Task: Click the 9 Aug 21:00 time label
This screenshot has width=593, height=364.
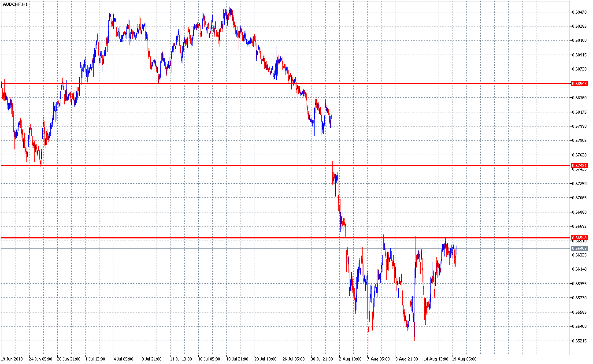Action: point(407,359)
